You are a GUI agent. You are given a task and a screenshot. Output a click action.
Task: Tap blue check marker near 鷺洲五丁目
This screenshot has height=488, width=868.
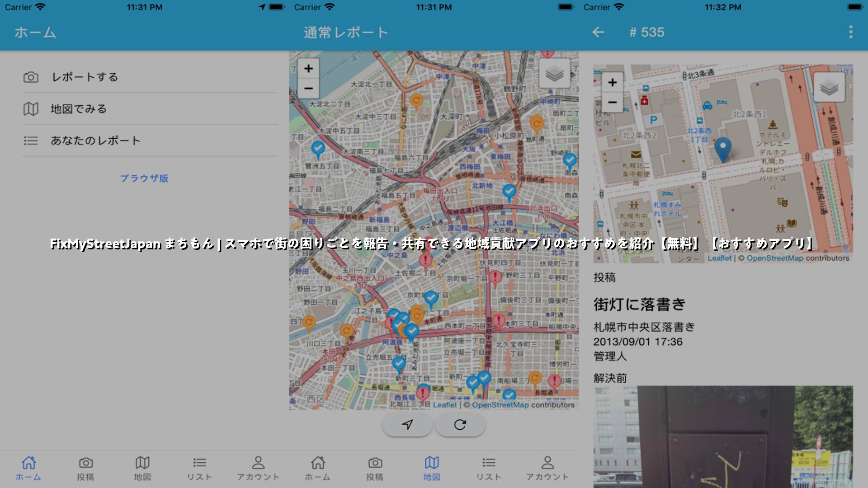tap(318, 150)
